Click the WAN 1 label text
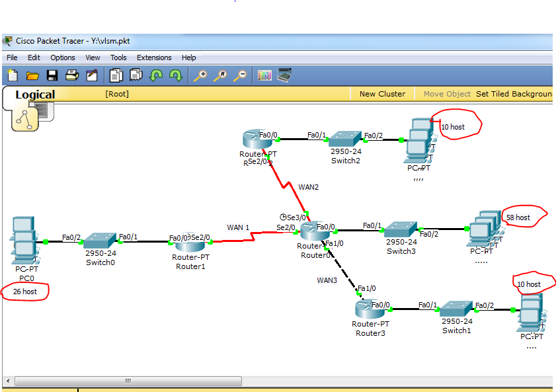Screen dimensions: 556x392 (x=238, y=227)
